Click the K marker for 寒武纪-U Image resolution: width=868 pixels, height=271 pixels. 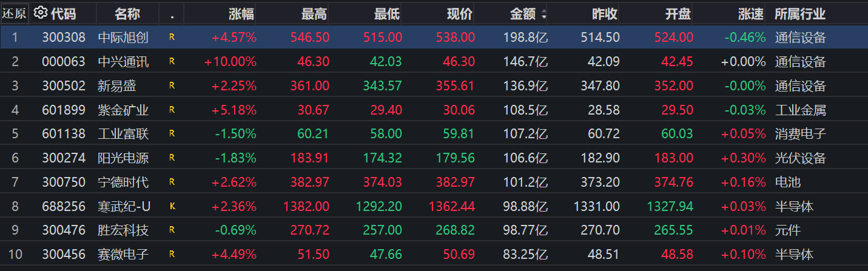click(x=172, y=206)
